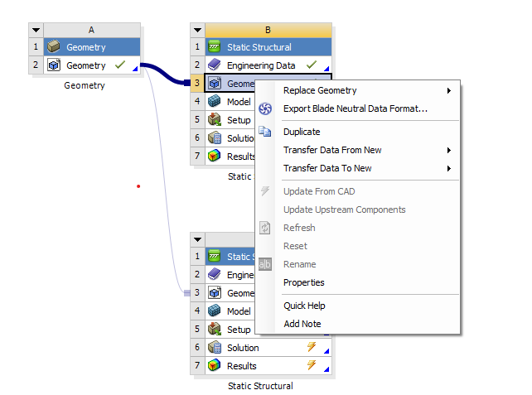Screen dimensions: 532x395
Task: Click Rename menu entry
Action: pos(358,264)
